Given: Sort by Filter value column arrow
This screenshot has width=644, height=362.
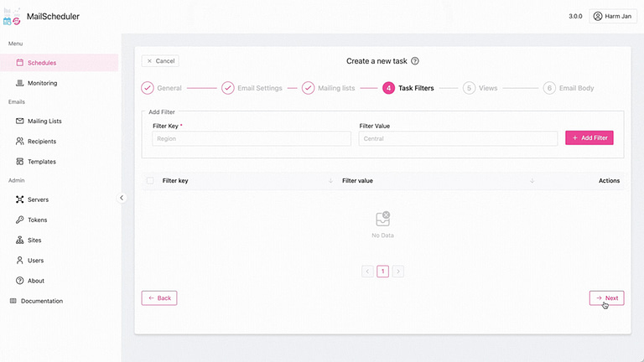Looking at the screenshot, I should tap(532, 181).
